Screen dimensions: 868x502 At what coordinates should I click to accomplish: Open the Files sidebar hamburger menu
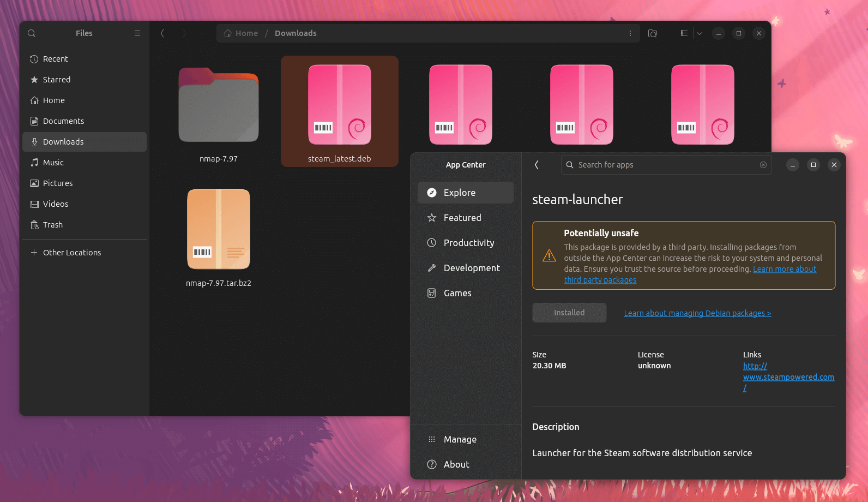[x=137, y=33]
